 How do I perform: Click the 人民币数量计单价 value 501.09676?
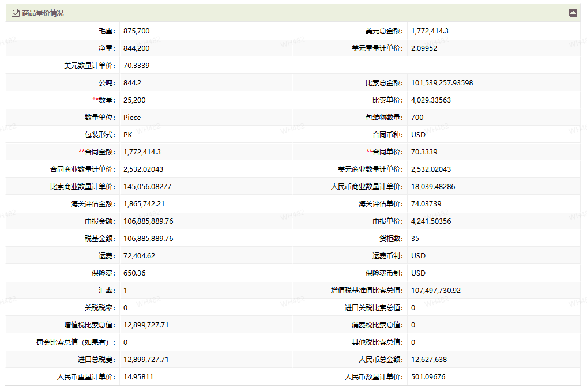(428, 377)
